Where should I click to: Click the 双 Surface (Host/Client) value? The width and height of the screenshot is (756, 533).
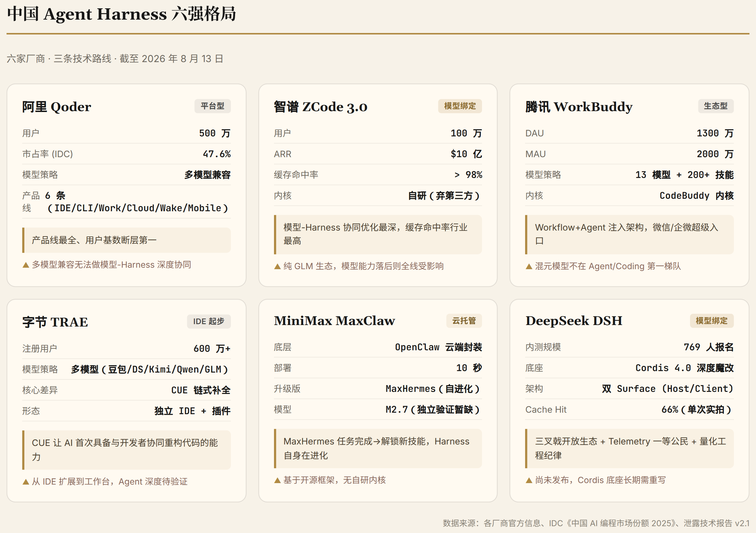point(668,389)
